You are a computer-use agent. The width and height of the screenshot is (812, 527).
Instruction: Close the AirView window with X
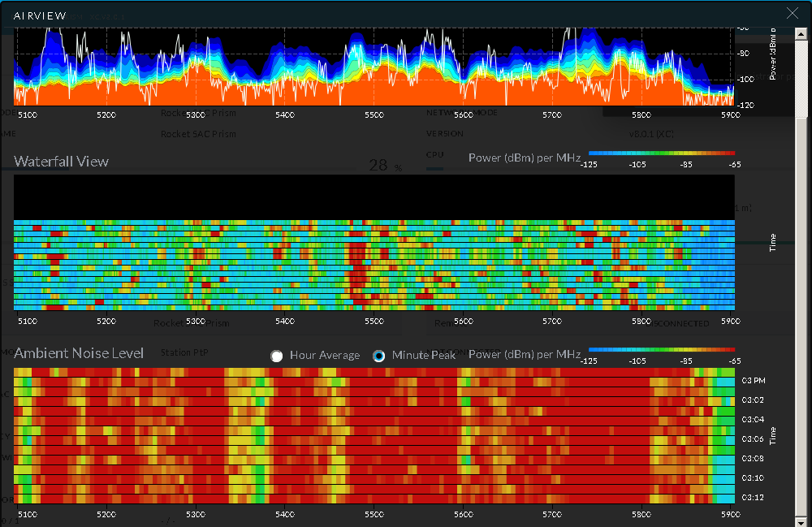[x=792, y=14]
